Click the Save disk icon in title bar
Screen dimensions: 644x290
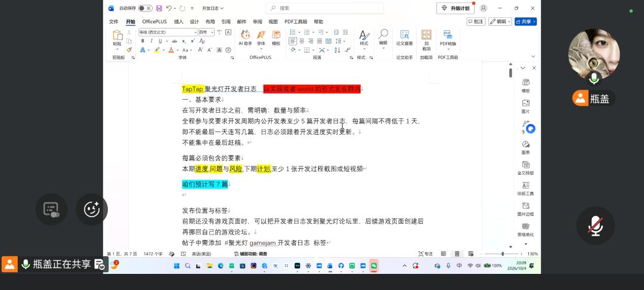click(x=159, y=8)
